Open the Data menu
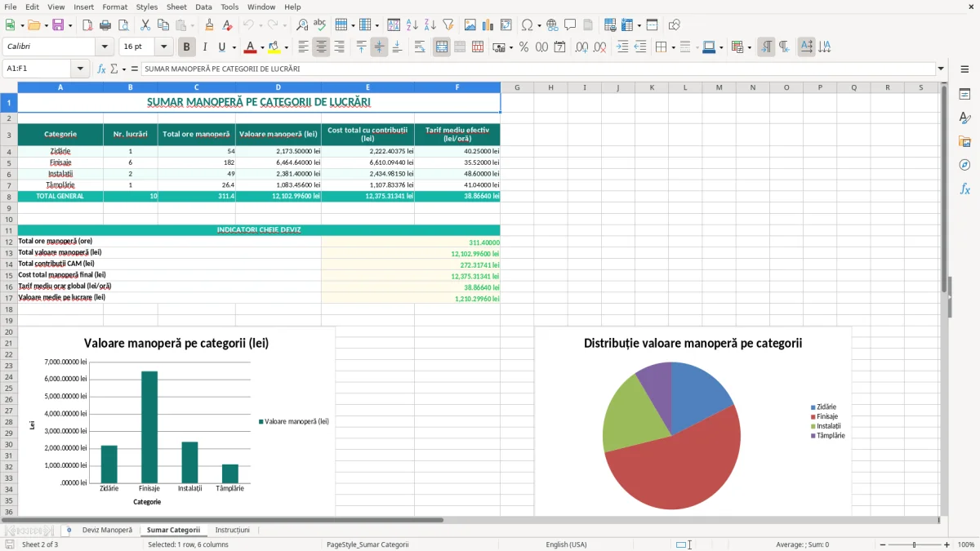The height and width of the screenshot is (551, 980). [203, 7]
